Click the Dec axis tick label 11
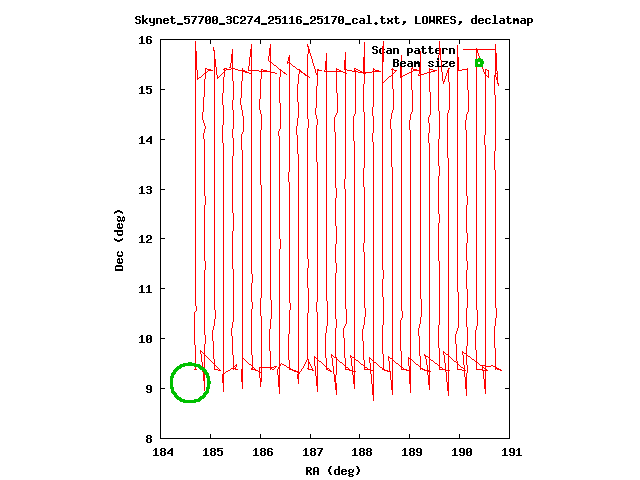The image size is (640, 480). pyautogui.click(x=145, y=289)
